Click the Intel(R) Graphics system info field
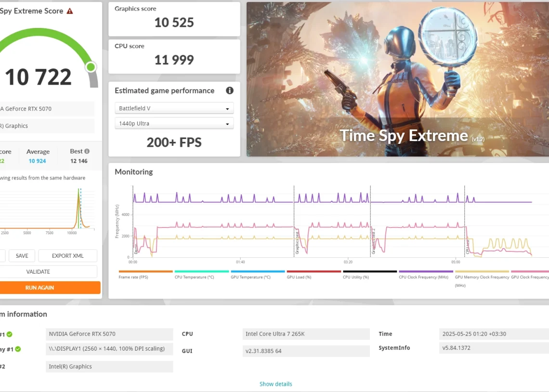Screen dimensions: 549x392 click(109, 367)
